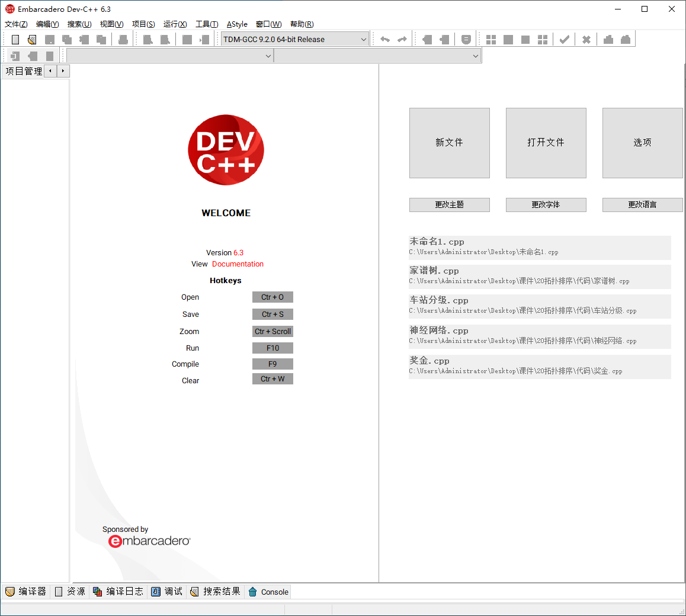Open the AStyle menu
Screen dimensions: 686x616
[237, 24]
